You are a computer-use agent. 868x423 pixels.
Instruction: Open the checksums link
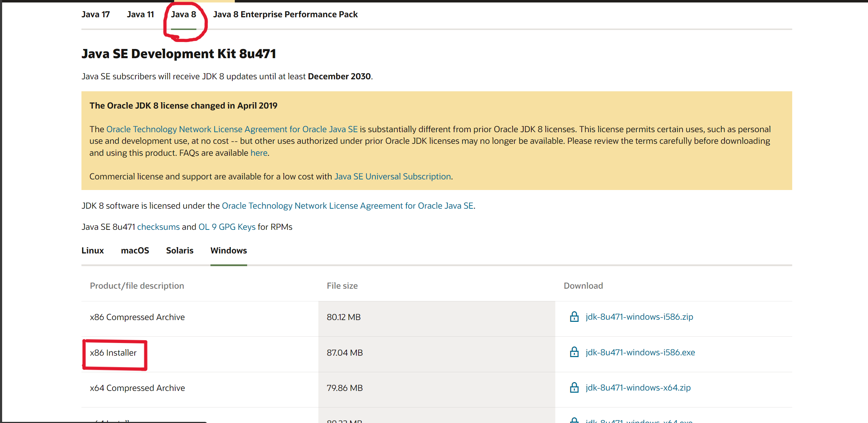coord(158,227)
